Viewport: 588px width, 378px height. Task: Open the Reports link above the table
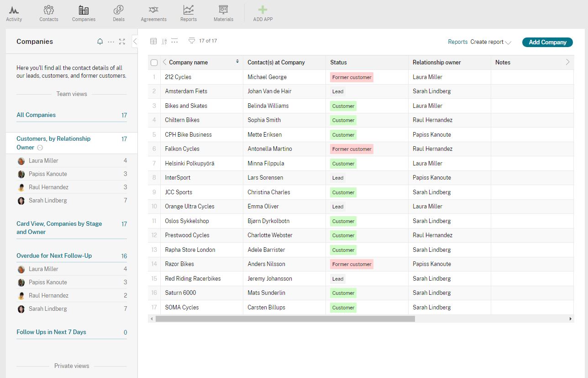(457, 42)
